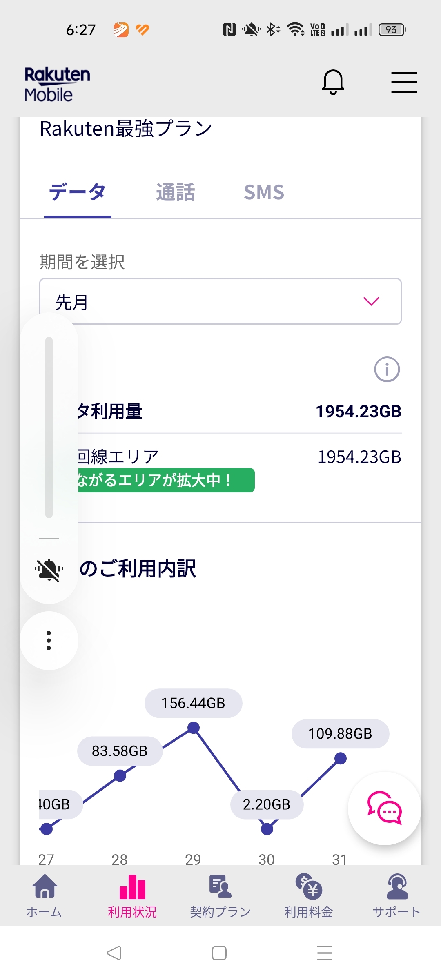
Task: Tap the Rakuten Mobile logo
Action: (x=57, y=85)
